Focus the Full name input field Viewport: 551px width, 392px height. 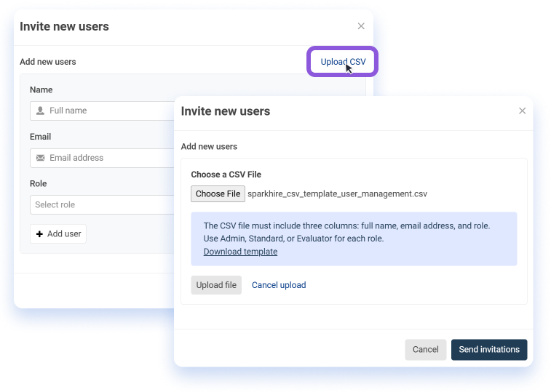click(102, 111)
